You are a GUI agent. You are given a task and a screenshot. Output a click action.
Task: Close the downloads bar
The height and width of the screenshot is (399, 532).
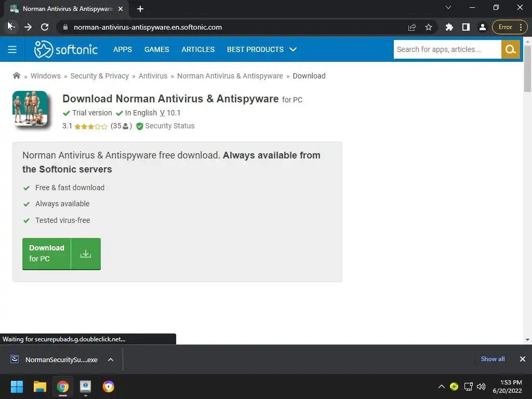click(x=523, y=359)
